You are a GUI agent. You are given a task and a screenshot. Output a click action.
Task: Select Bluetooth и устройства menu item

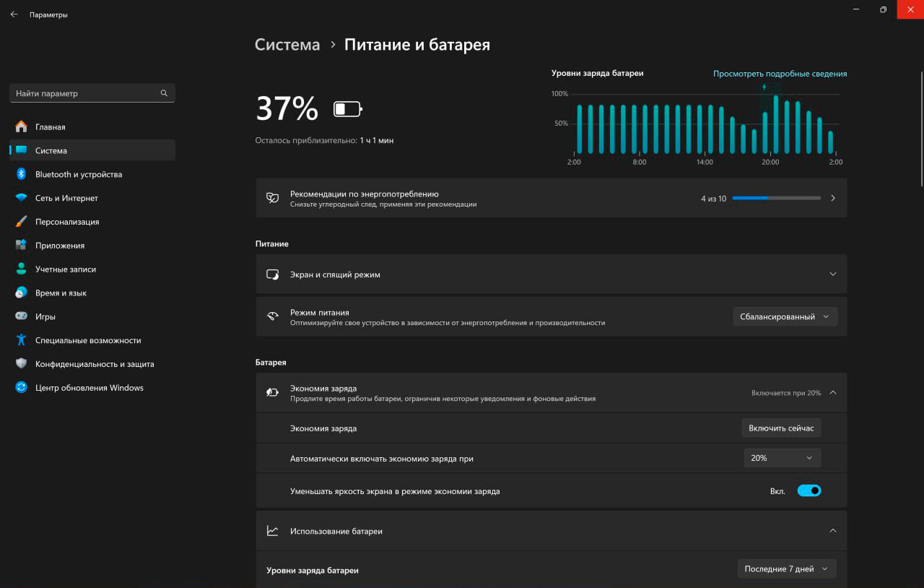pyautogui.click(x=92, y=174)
